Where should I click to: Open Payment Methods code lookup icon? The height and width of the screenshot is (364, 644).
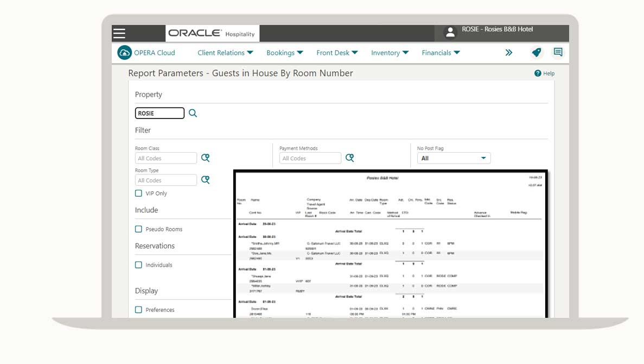coord(349,158)
